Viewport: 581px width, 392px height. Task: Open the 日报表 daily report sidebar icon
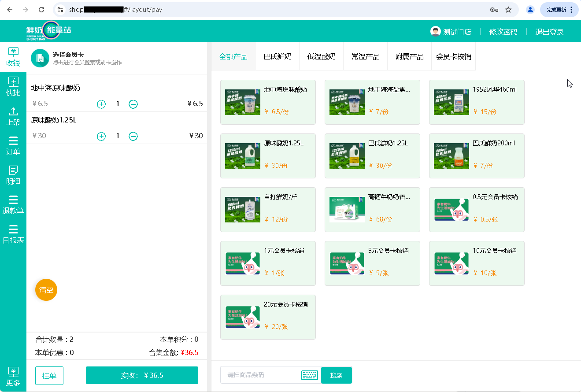click(x=13, y=234)
